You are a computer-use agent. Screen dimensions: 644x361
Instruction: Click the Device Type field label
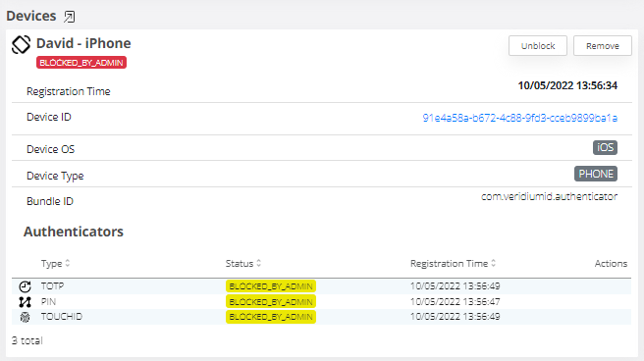(55, 176)
